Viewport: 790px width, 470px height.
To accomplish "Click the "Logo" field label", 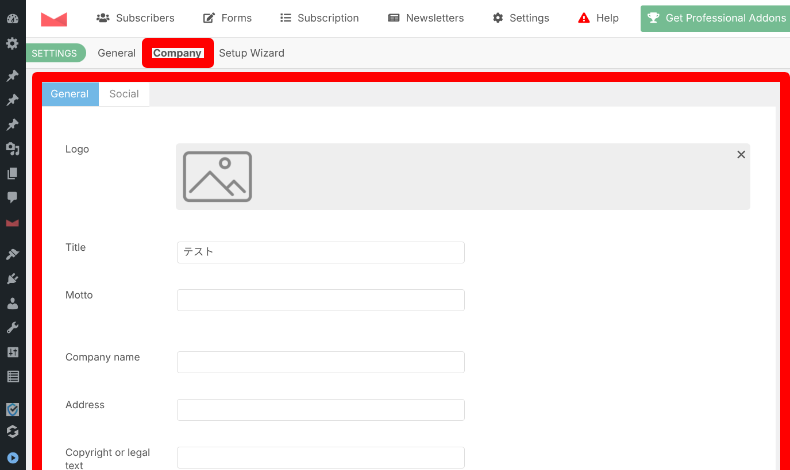I will pyautogui.click(x=77, y=149).
